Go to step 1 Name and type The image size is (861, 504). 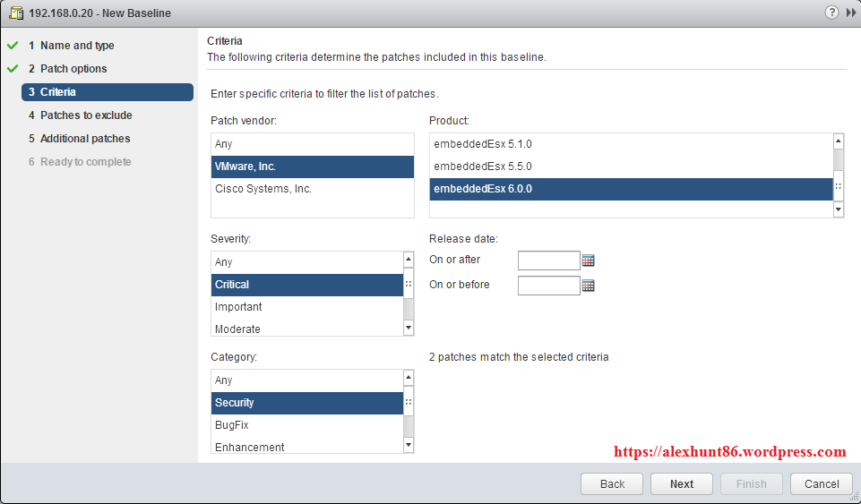click(x=77, y=46)
